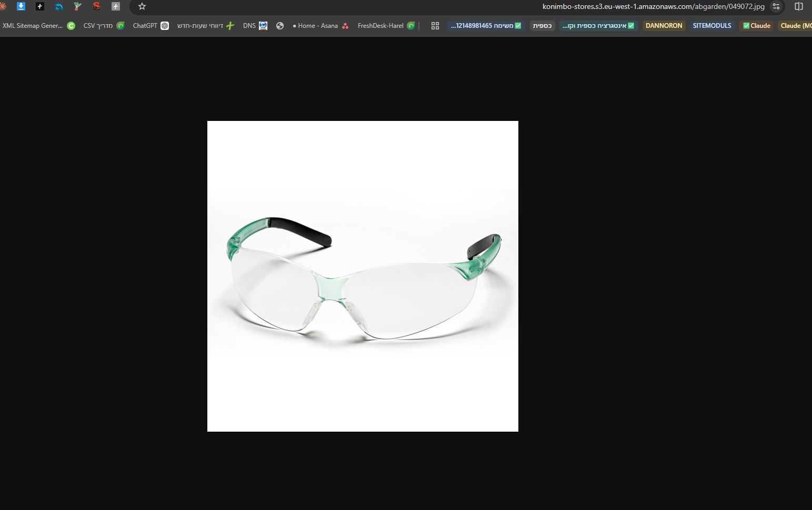
Task: Click the blue download arrow extension icon
Action: click(21, 6)
